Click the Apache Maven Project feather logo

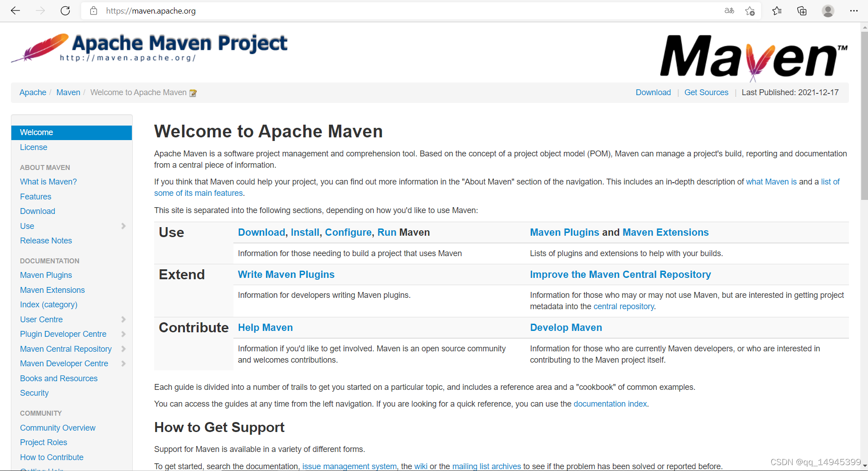[149, 48]
